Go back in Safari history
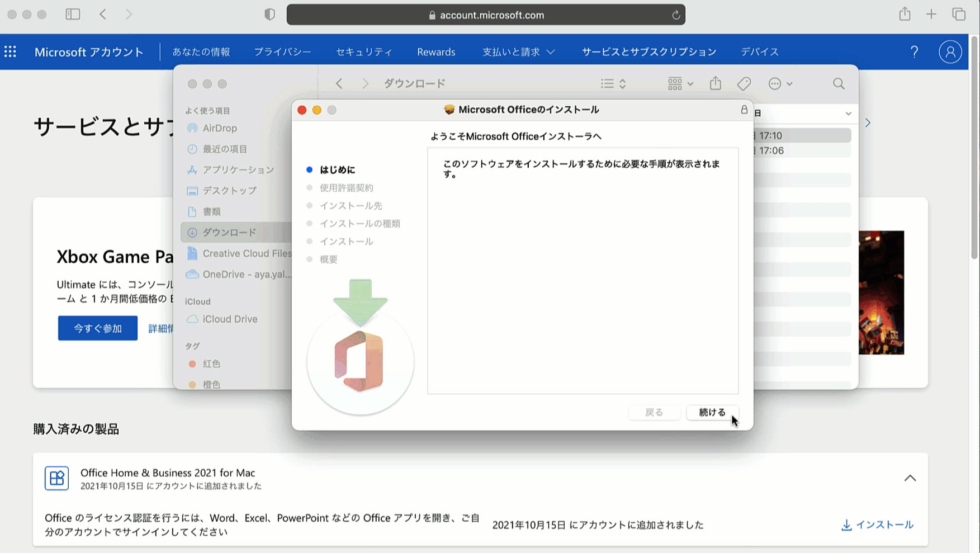 (103, 15)
